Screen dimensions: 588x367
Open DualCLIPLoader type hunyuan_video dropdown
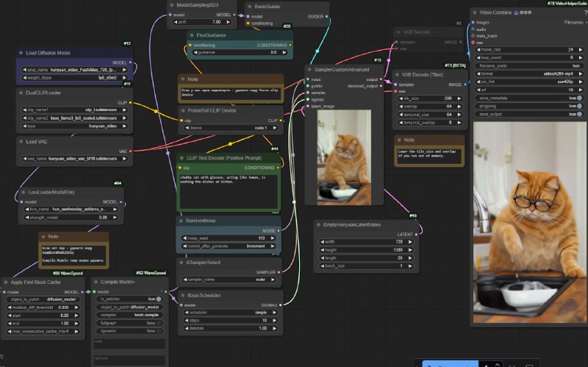pos(74,126)
